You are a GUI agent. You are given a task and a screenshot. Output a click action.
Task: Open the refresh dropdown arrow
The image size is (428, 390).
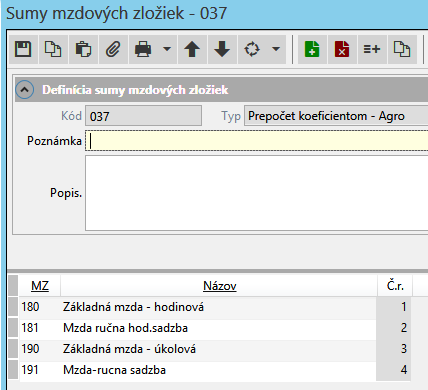[x=276, y=49]
